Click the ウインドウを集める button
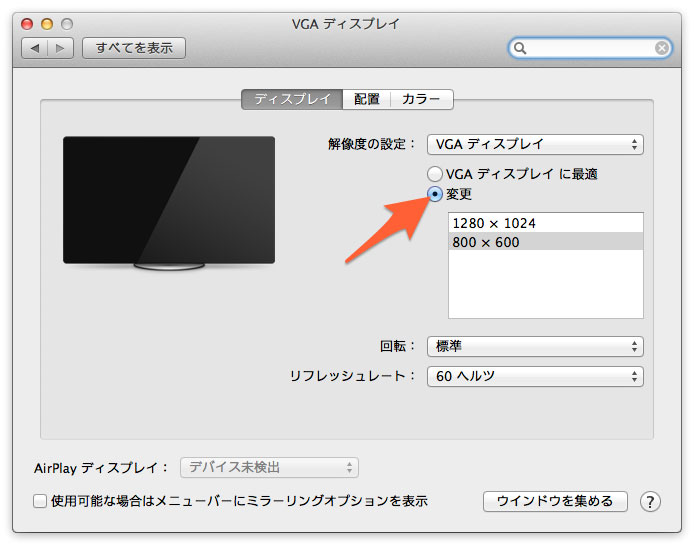Image resolution: width=694 pixels, height=545 pixels. click(555, 501)
